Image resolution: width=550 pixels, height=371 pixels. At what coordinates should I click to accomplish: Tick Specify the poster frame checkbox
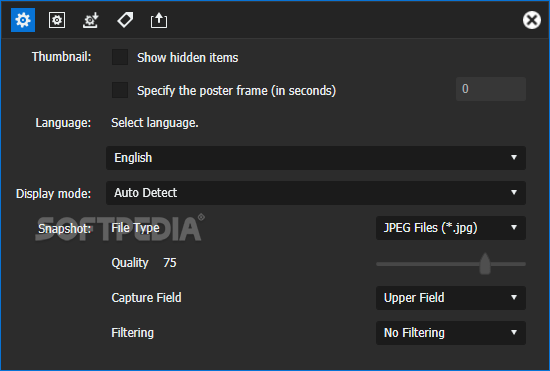120,90
